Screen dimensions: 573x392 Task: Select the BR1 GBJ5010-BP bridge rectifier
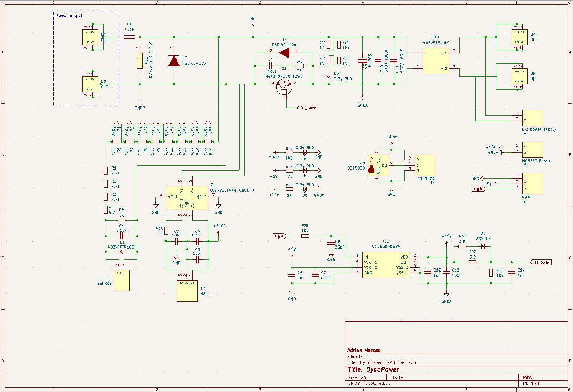436,61
